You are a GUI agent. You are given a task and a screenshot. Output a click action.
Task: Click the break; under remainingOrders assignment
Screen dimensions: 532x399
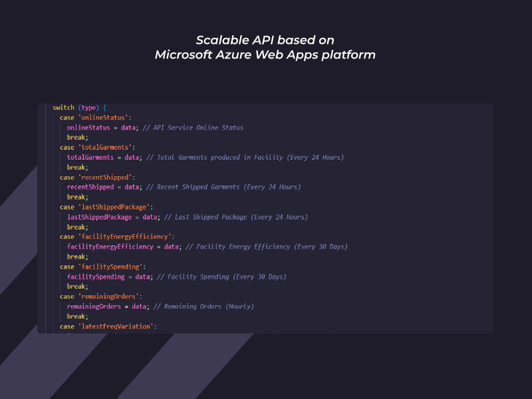tap(77, 317)
